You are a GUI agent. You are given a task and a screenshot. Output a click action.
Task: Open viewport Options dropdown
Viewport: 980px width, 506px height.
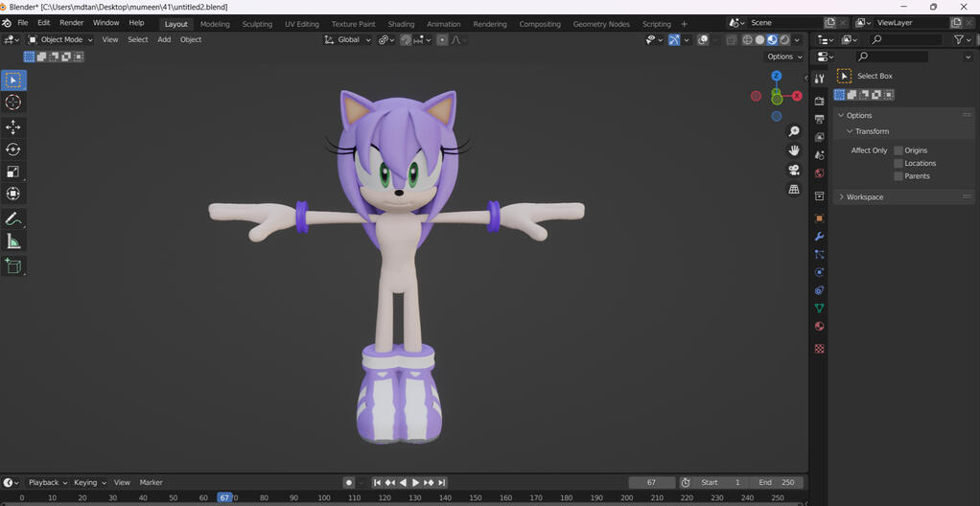click(x=784, y=57)
